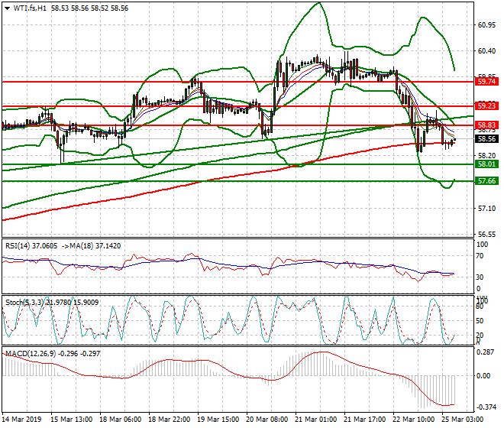Click the 60.40 price scale value
This screenshot has height=428, width=504.
[486, 51]
